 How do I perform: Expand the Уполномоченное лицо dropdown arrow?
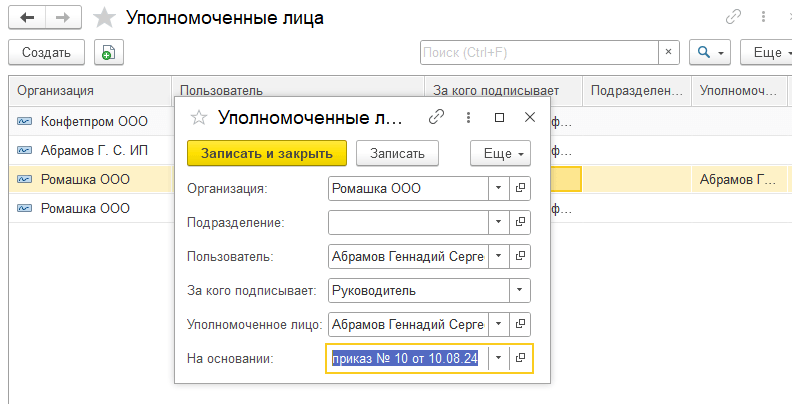[499, 324]
